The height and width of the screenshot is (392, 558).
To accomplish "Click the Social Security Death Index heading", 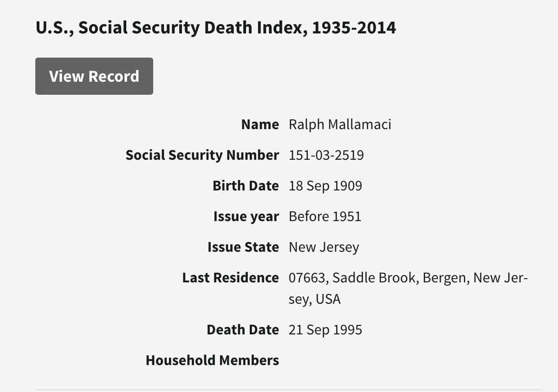I will [x=216, y=28].
